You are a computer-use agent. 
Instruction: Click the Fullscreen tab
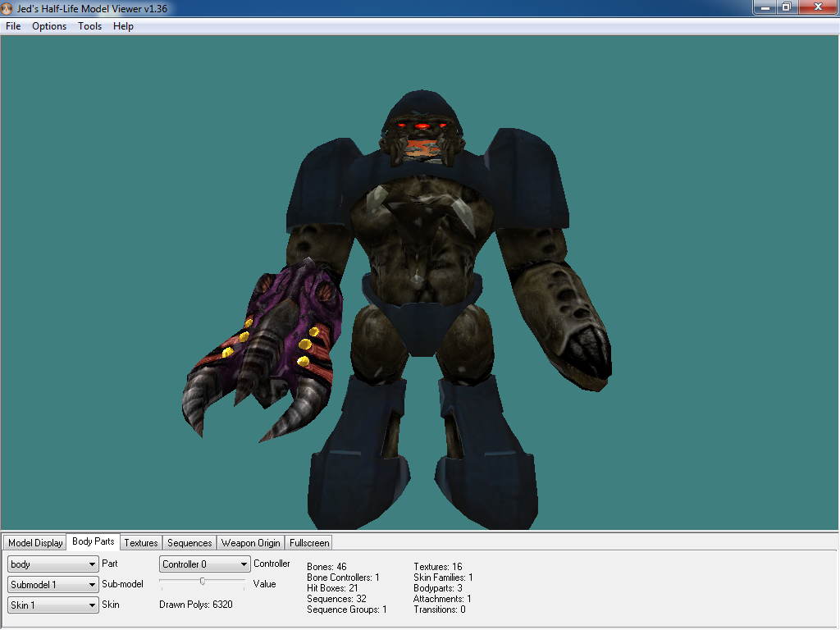[309, 543]
